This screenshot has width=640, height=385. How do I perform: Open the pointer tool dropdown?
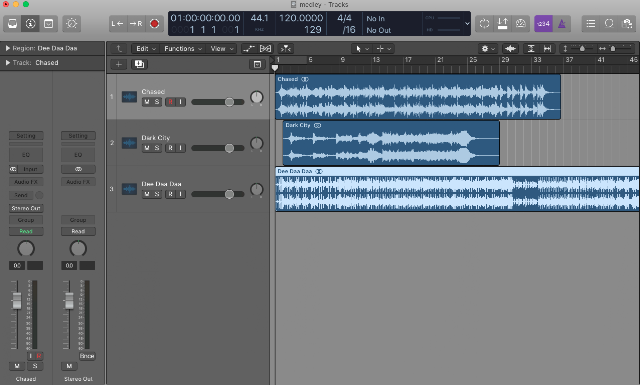pyautogui.click(x=362, y=49)
